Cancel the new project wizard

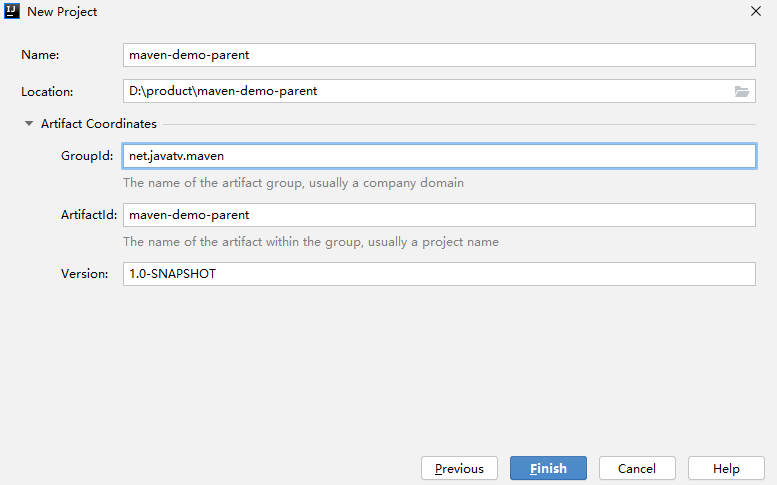pos(637,468)
